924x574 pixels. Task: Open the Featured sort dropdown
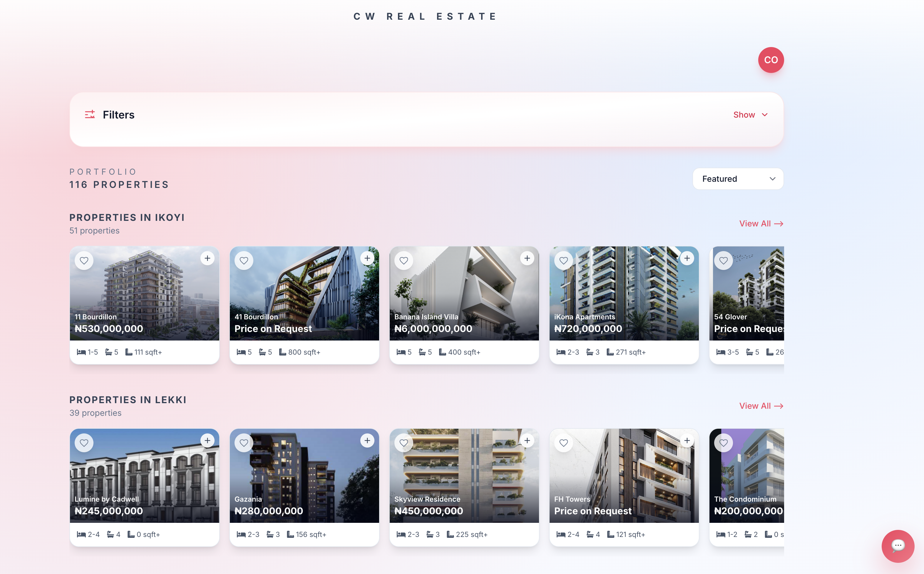[x=738, y=178]
